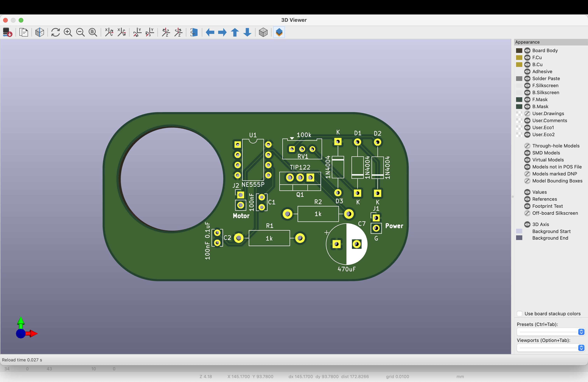The height and width of the screenshot is (382, 588).
Task: Rotate X clockwise
Action: pyautogui.click(x=109, y=32)
